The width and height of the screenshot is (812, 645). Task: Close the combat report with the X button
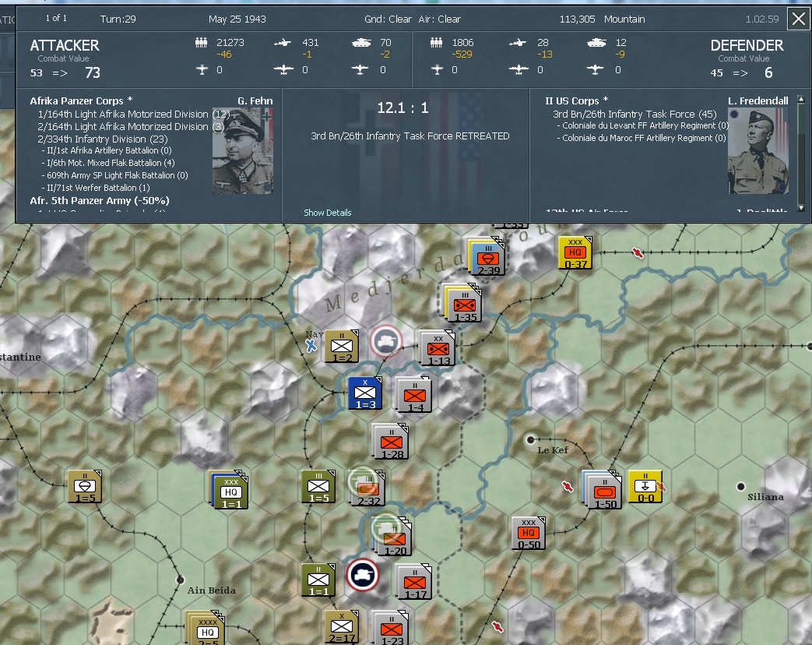point(798,19)
